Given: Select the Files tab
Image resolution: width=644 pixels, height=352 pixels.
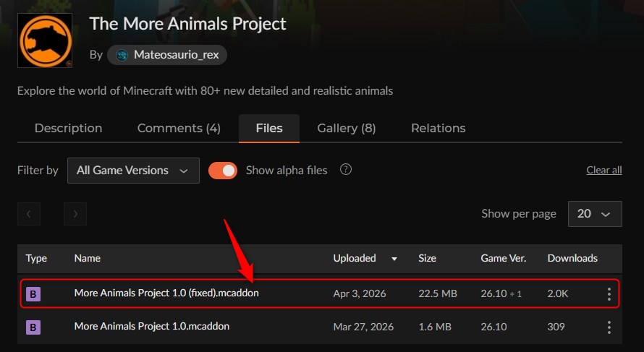Looking at the screenshot, I should (269, 128).
